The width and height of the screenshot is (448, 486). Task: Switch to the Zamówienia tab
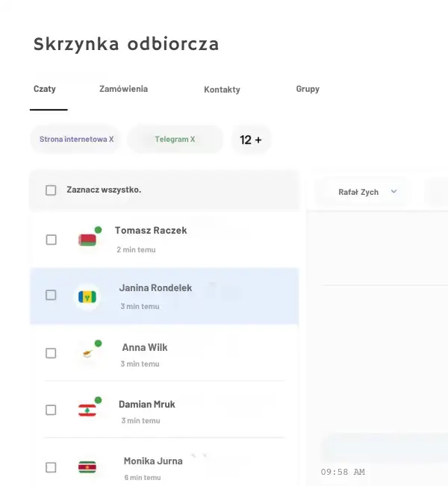[123, 89]
